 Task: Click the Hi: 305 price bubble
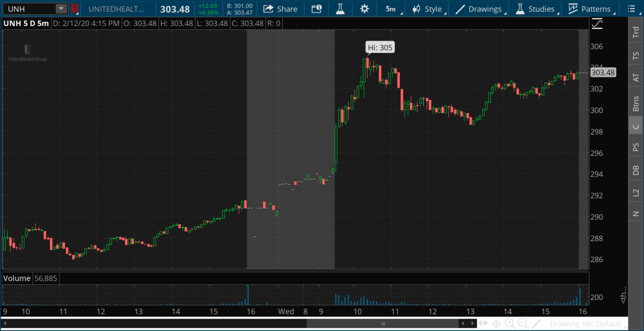(380, 48)
